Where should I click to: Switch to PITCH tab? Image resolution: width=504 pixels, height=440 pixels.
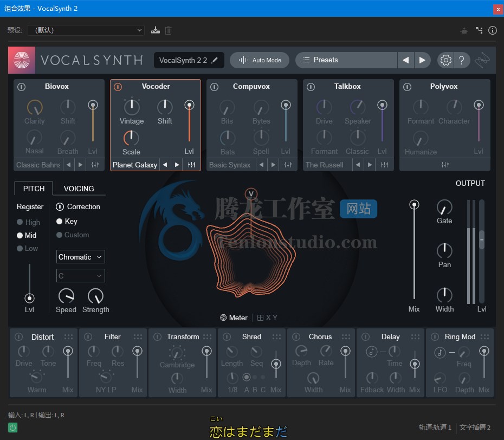point(34,189)
